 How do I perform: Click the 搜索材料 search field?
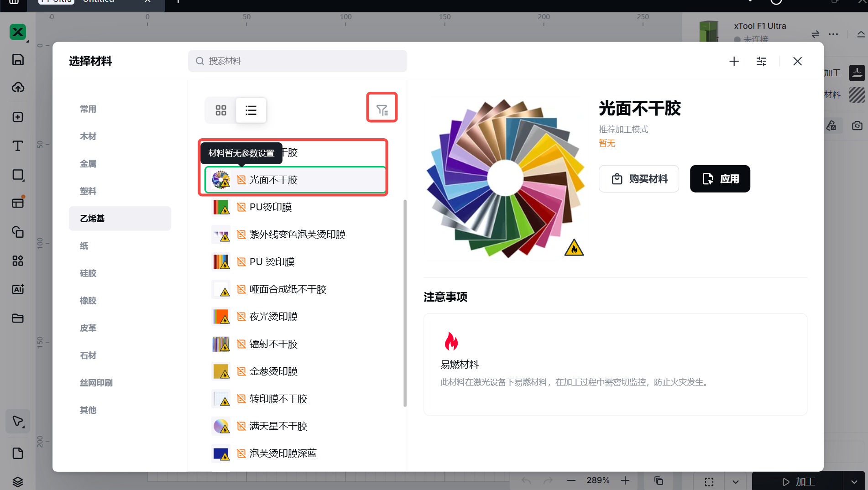[298, 61]
